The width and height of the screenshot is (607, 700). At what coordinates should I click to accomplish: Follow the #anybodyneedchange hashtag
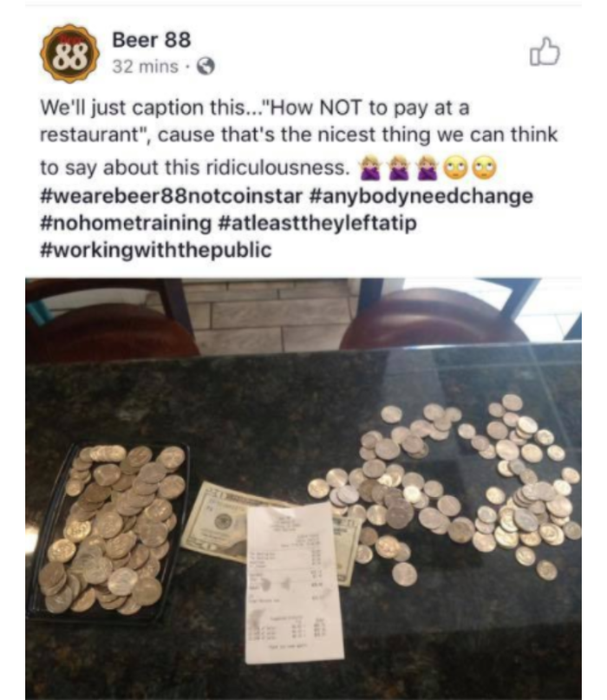tap(421, 196)
